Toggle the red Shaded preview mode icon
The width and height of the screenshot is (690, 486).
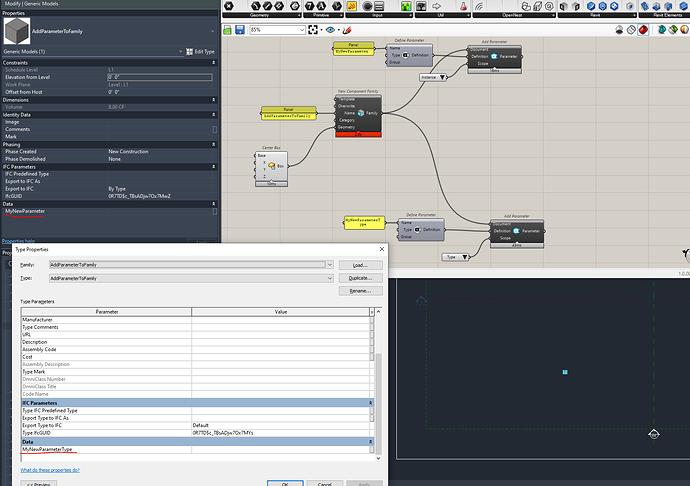643,29
